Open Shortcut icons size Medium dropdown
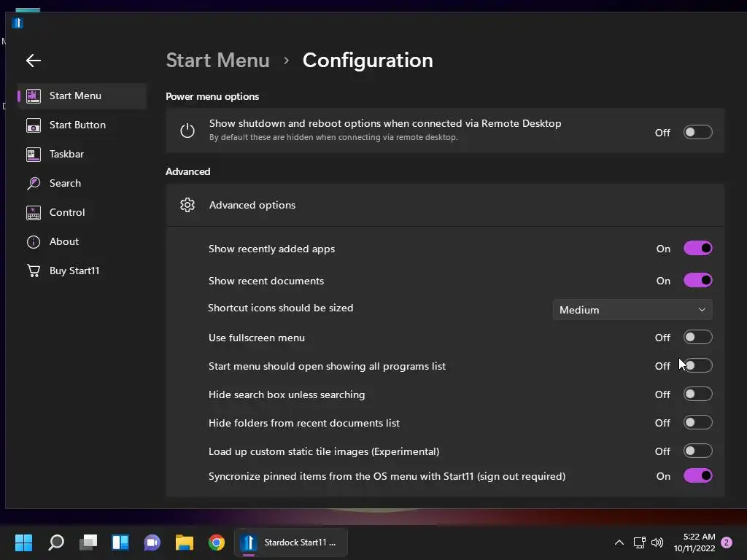Viewport: 747px width, 560px height. coord(632,310)
